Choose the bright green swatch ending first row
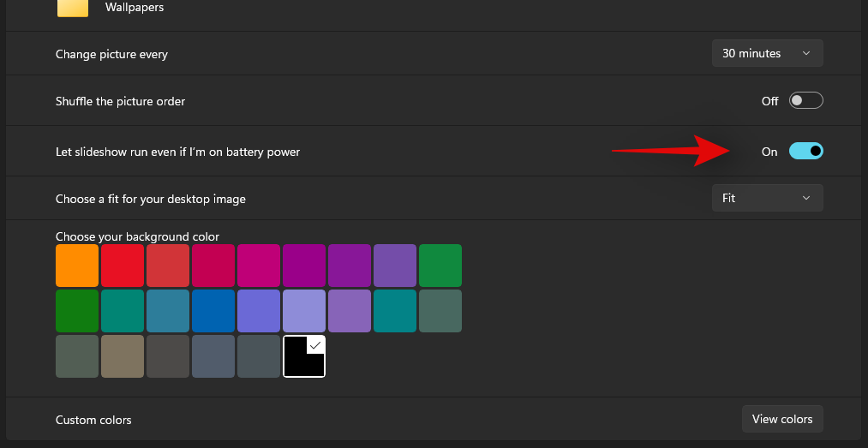 tap(440, 266)
